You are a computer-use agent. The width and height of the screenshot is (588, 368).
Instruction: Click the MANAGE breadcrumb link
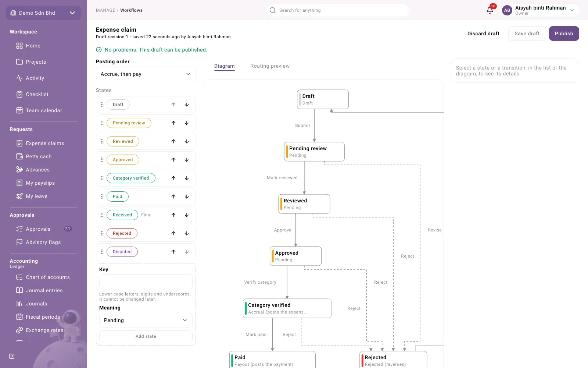point(105,10)
